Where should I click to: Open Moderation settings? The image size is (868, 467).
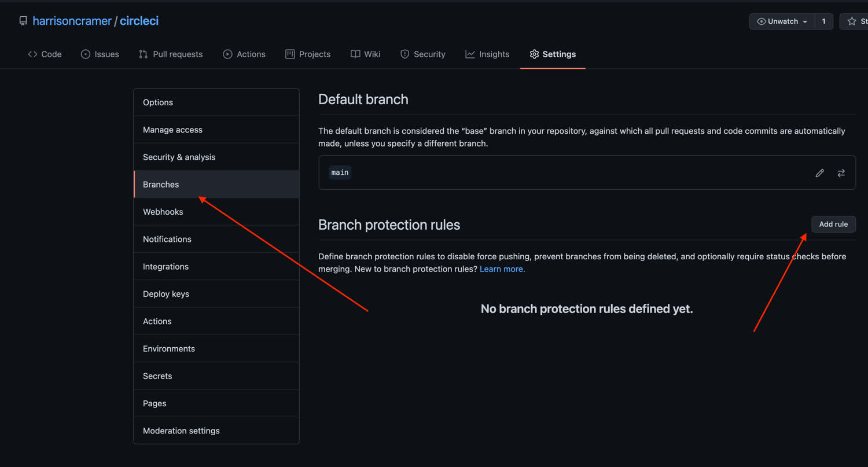pos(216,431)
